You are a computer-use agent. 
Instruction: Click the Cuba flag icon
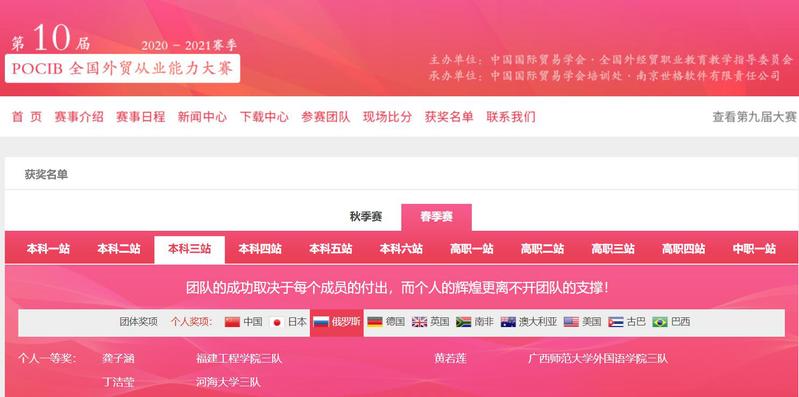(616, 322)
